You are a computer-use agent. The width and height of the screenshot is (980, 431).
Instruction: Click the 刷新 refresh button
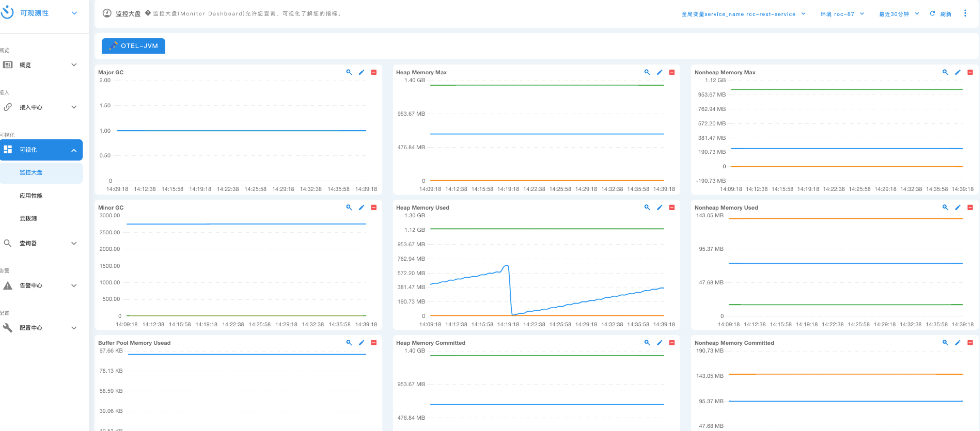coord(940,14)
